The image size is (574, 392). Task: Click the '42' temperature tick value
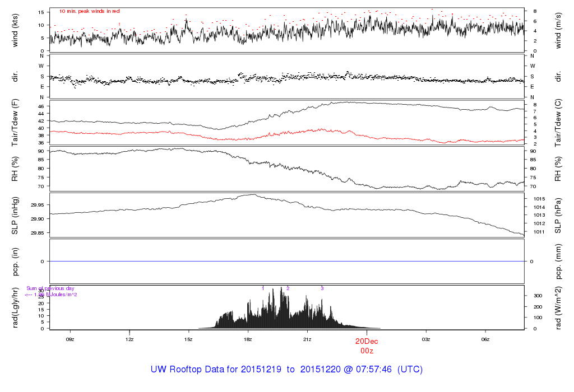point(40,120)
